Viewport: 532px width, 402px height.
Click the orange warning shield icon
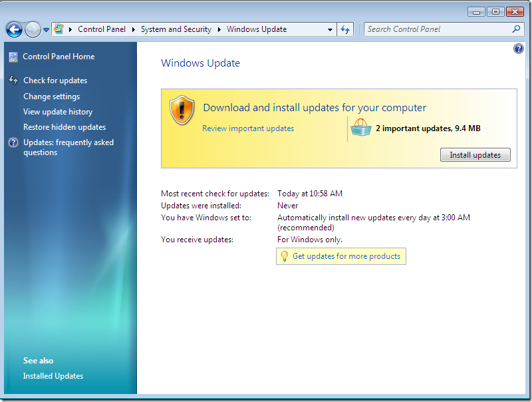click(x=182, y=110)
